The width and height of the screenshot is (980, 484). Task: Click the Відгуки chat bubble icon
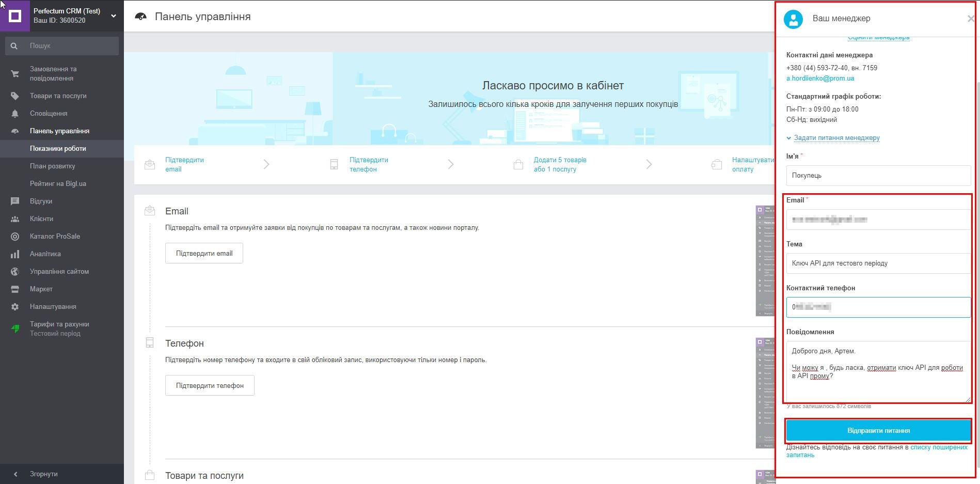(15, 201)
